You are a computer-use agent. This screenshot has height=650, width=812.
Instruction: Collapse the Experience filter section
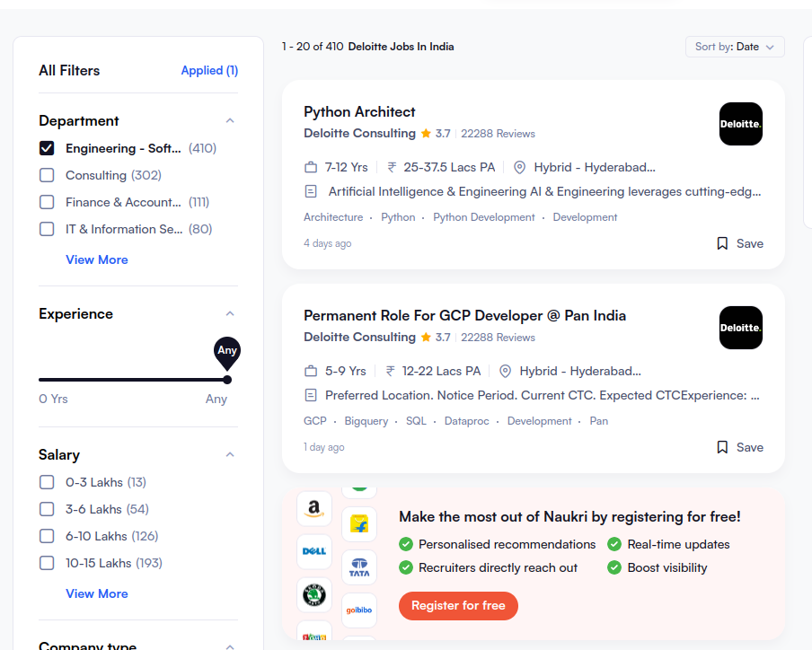coord(230,314)
